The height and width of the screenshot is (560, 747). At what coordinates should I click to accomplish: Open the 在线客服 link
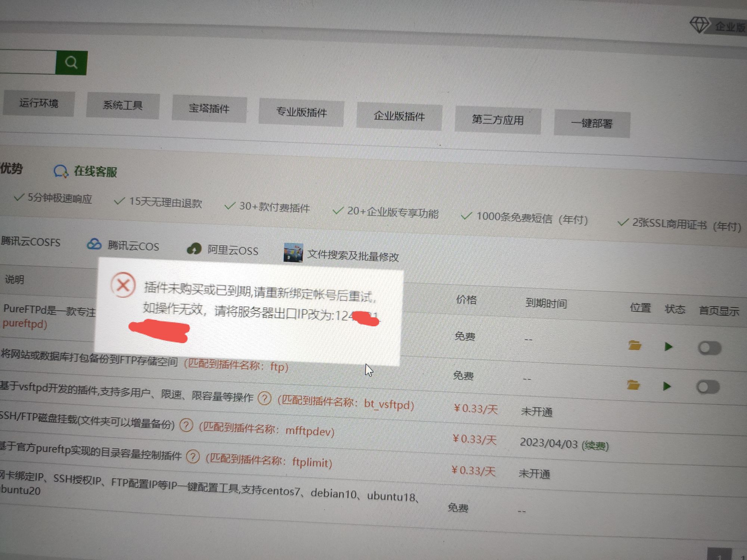coord(96,172)
